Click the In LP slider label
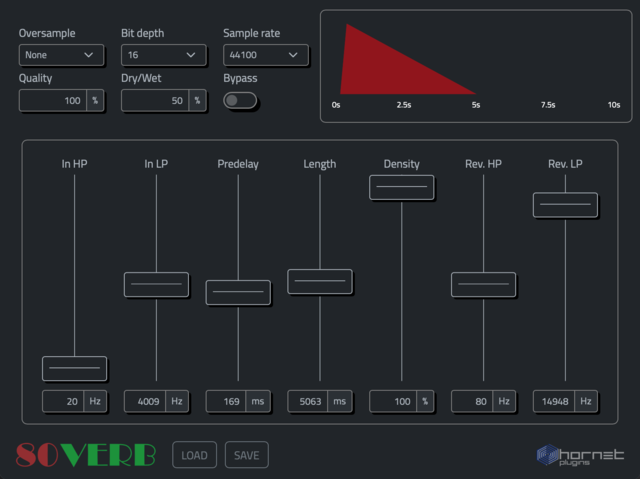640x479 pixels. (156, 164)
